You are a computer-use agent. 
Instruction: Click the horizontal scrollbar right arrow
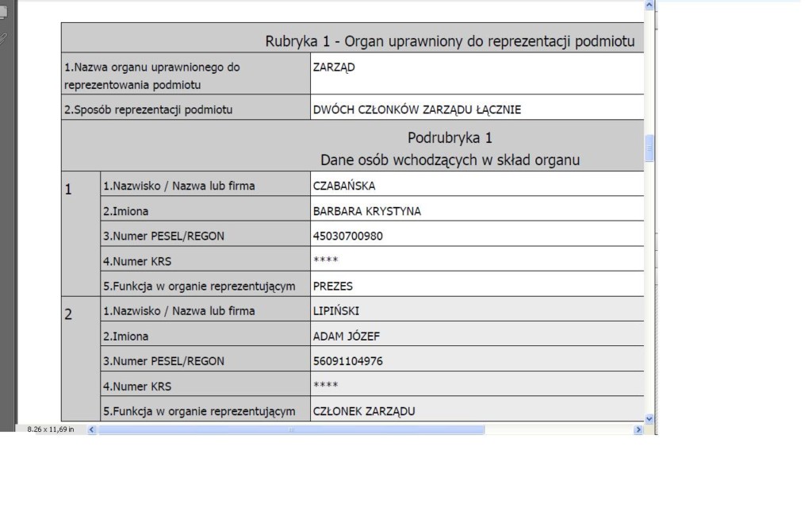(638, 429)
